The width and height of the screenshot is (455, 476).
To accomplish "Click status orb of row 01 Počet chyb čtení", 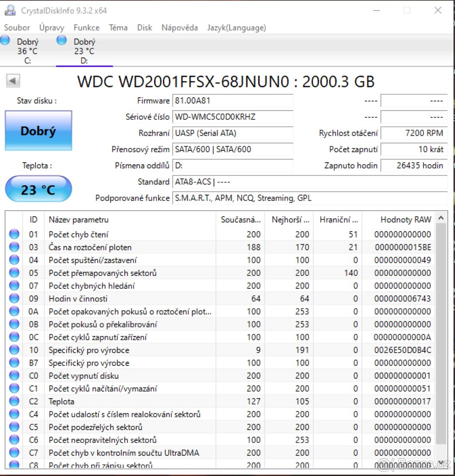I will pyautogui.click(x=14, y=234).
